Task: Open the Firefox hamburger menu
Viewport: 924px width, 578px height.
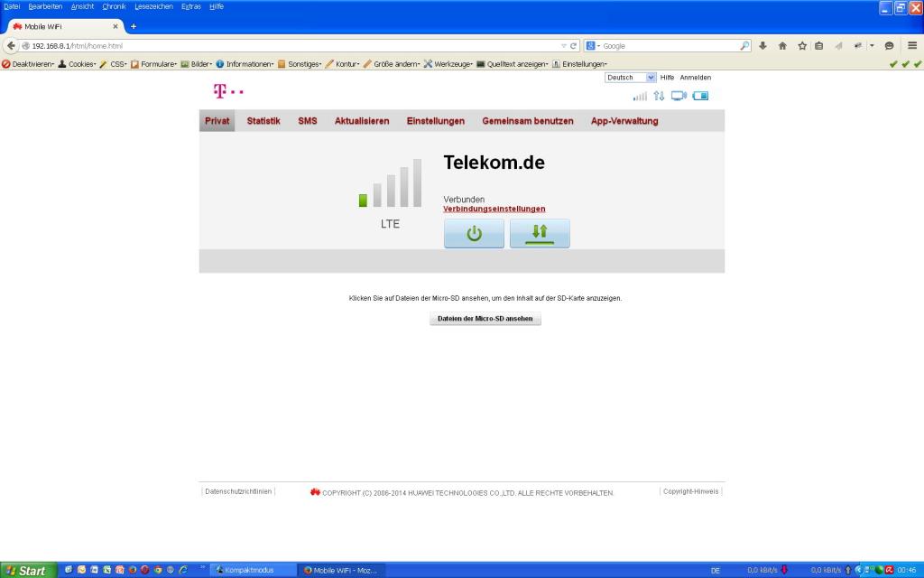Action: (912, 45)
